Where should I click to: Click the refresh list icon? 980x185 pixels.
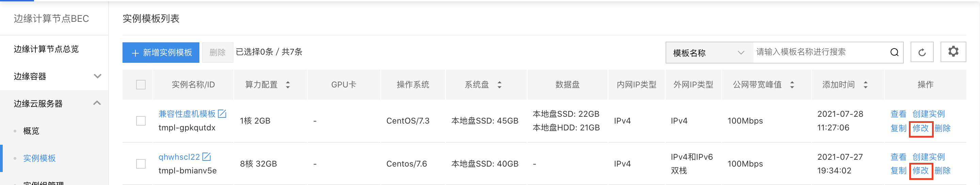(922, 52)
